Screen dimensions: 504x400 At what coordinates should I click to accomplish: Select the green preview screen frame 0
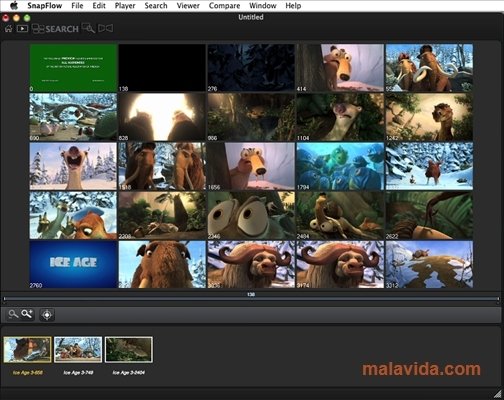coord(73,68)
